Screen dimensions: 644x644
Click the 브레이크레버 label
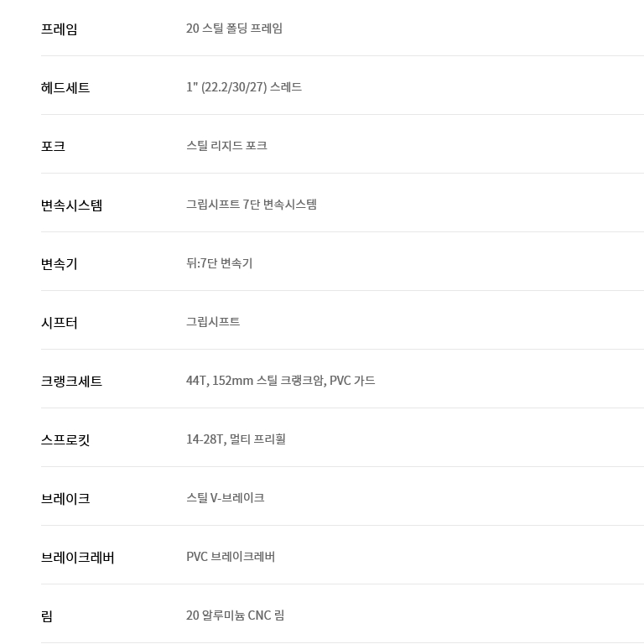(x=77, y=558)
